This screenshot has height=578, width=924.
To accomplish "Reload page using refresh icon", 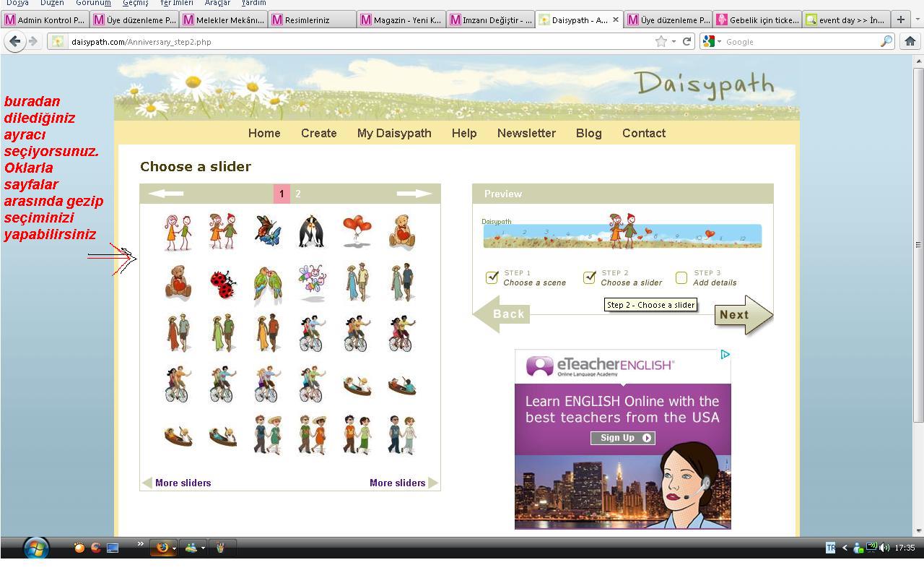I will pos(687,41).
